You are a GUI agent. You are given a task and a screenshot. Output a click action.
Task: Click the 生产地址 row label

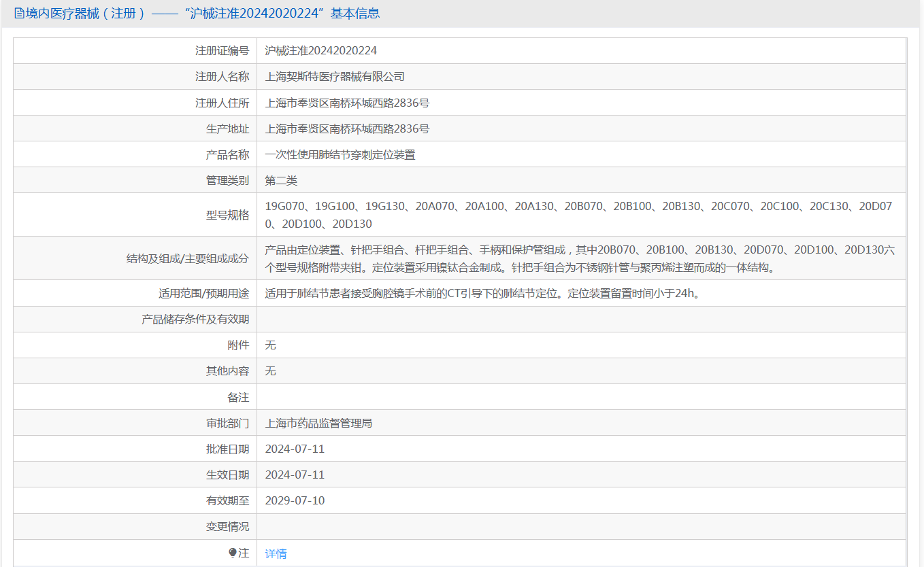click(227, 128)
